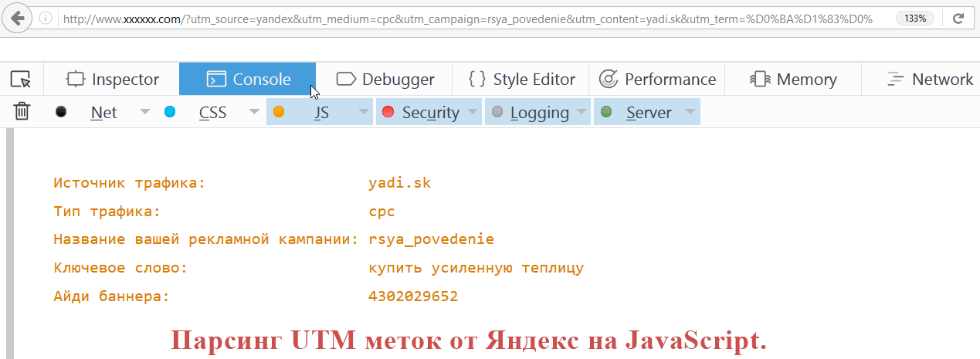The image size is (980, 359).
Task: Click the 'cpc' console value
Action: (x=381, y=211)
